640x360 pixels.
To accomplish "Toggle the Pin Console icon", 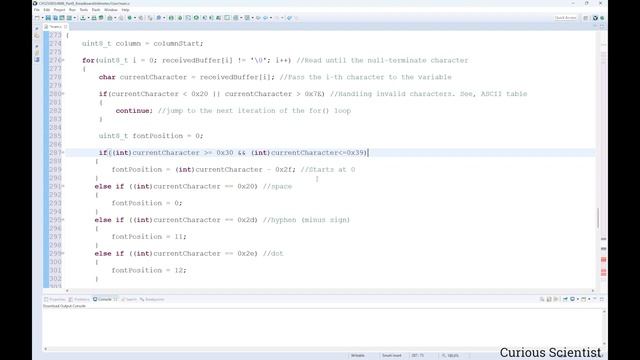I will click(x=565, y=299).
